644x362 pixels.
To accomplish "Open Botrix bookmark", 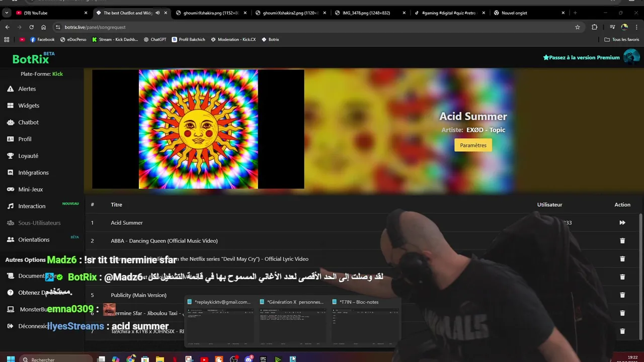I will [x=270, y=39].
